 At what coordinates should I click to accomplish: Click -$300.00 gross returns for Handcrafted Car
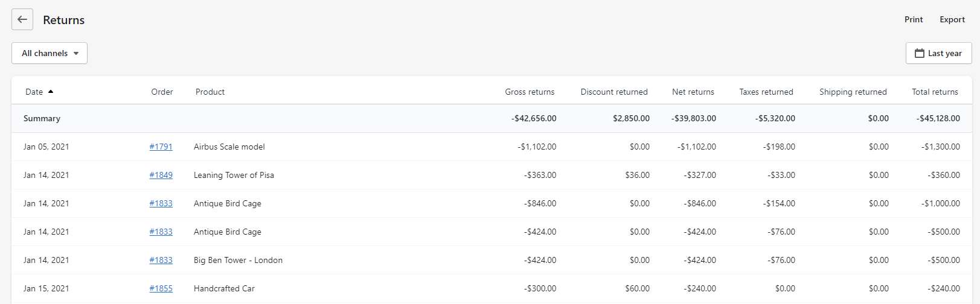point(540,288)
